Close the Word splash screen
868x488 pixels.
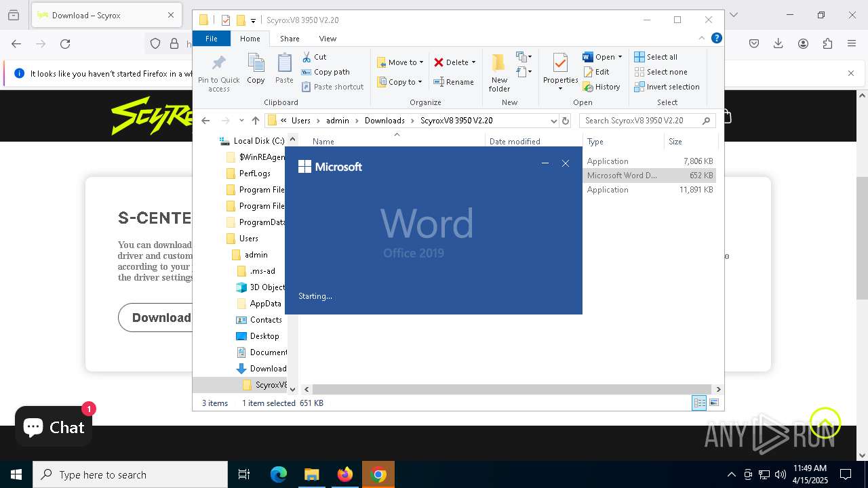[x=566, y=163]
